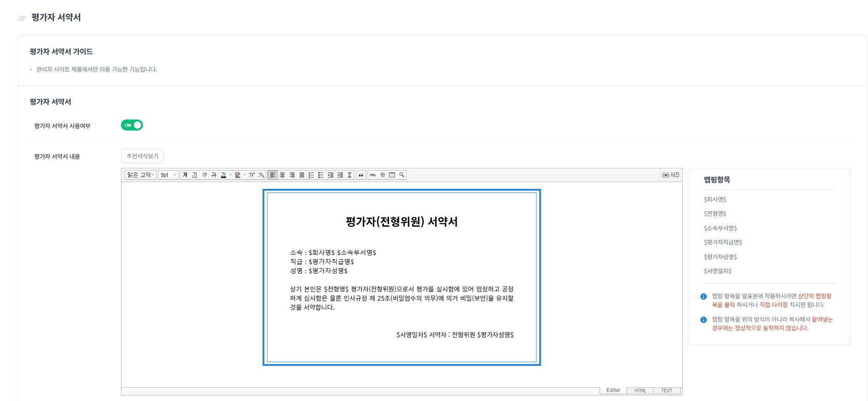The height and width of the screenshot is (401, 868).
Task: Insert a numbered list
Action: pyautogui.click(x=311, y=175)
